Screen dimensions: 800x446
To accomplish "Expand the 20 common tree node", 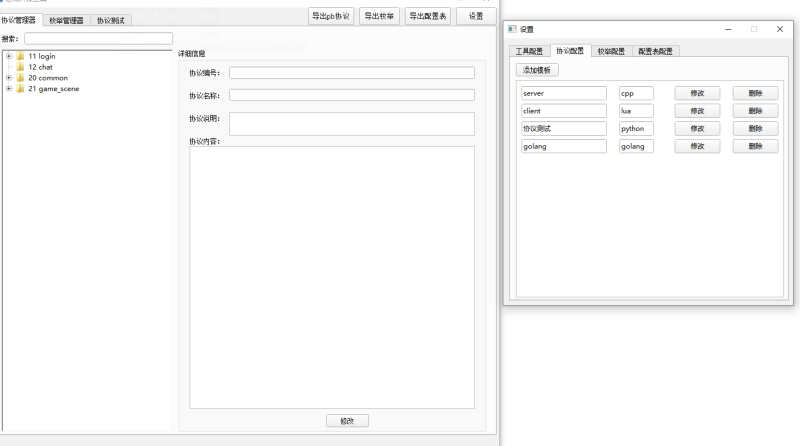I will pyautogui.click(x=8, y=78).
